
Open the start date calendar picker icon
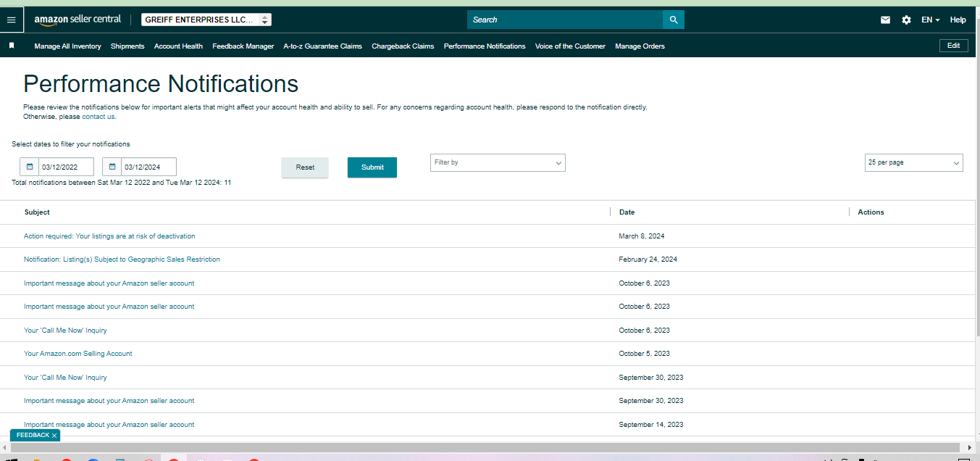[30, 167]
